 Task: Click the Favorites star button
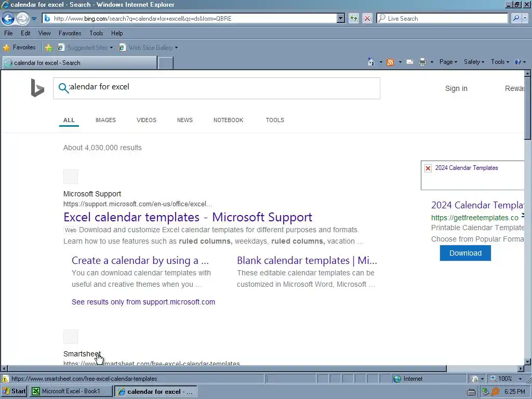point(19,47)
